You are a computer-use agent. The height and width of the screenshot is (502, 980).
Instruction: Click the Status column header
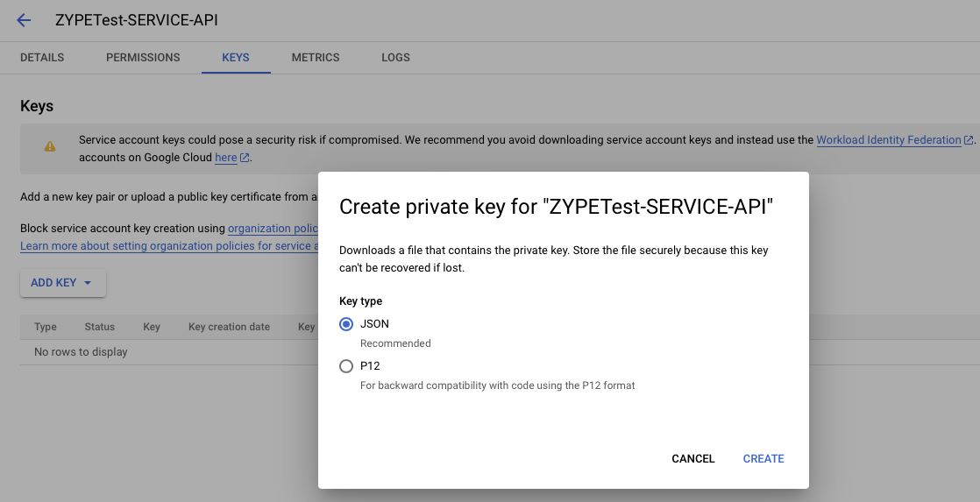pyautogui.click(x=99, y=327)
